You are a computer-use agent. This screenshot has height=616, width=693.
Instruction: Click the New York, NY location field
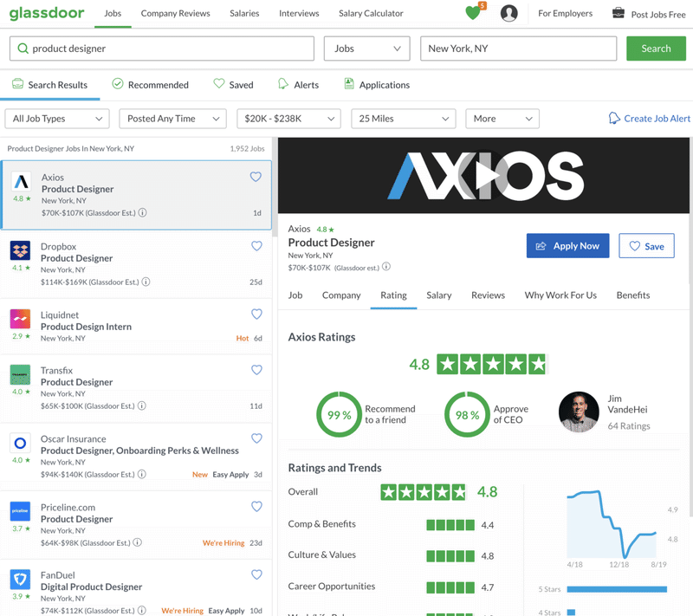point(518,49)
